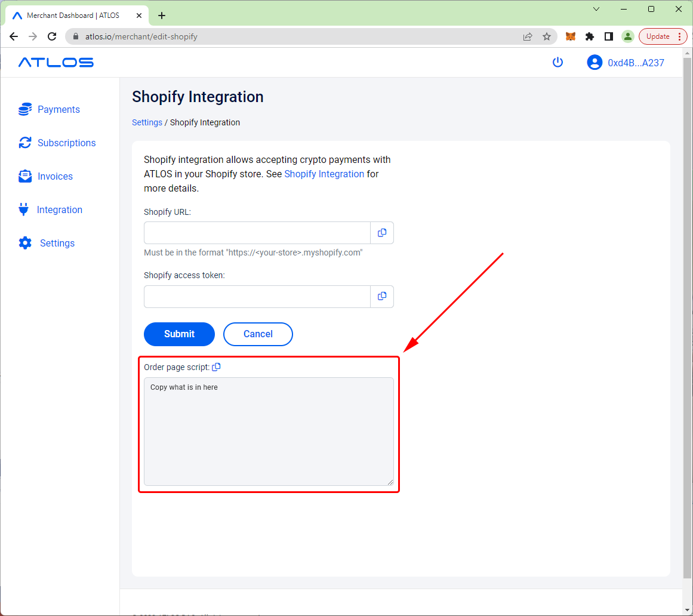Click the Integration plug icon
The image size is (693, 616).
point(24,210)
